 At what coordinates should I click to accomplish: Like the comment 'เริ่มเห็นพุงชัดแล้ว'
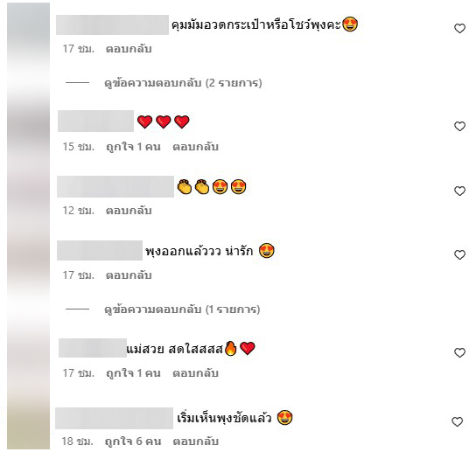point(457,421)
